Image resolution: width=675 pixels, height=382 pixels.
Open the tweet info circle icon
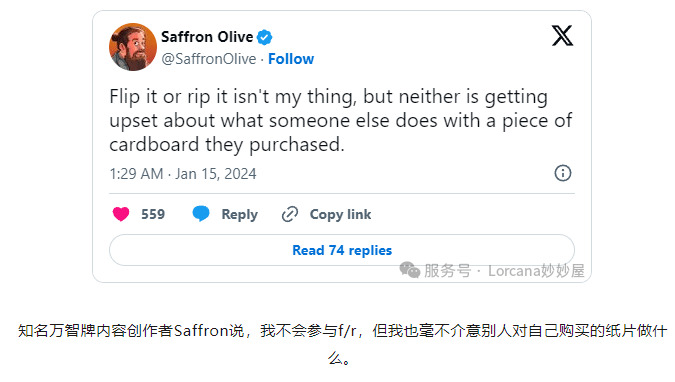563,173
